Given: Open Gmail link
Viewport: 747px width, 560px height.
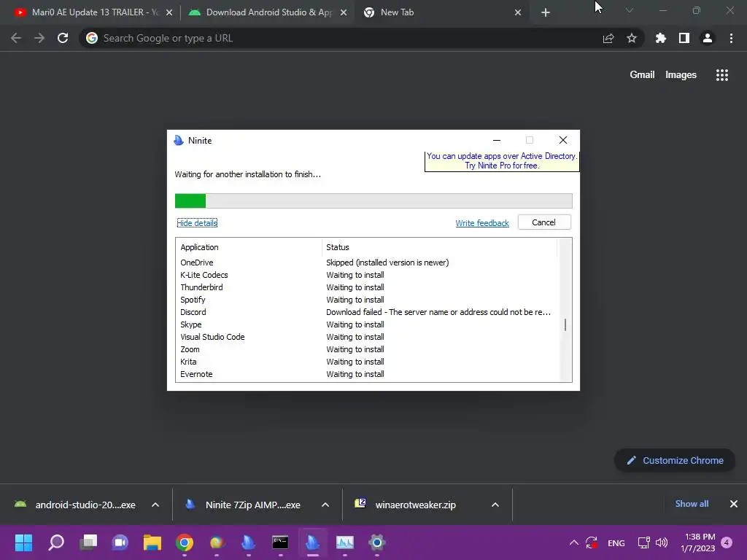Looking at the screenshot, I should click(642, 75).
